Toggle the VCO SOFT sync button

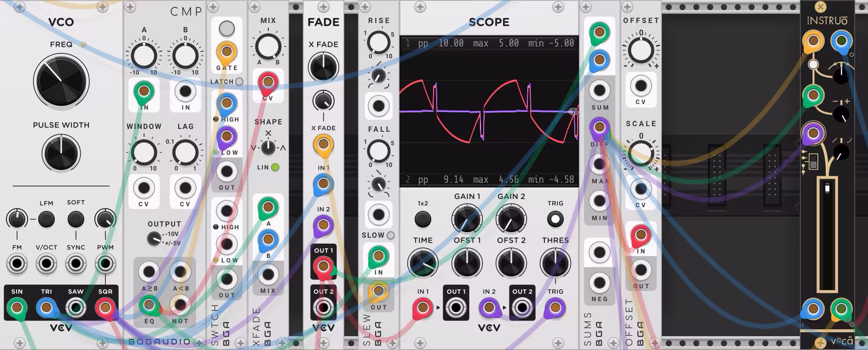point(76,220)
